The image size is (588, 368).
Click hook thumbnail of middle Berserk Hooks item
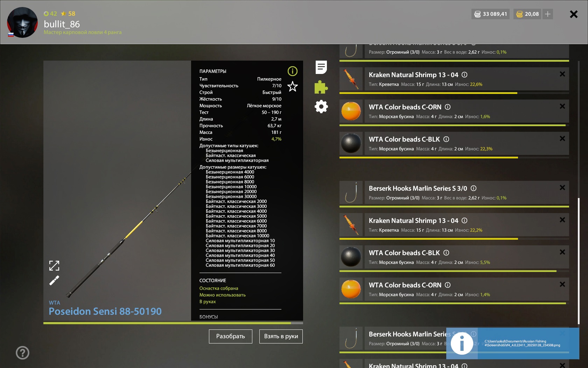[351, 192]
